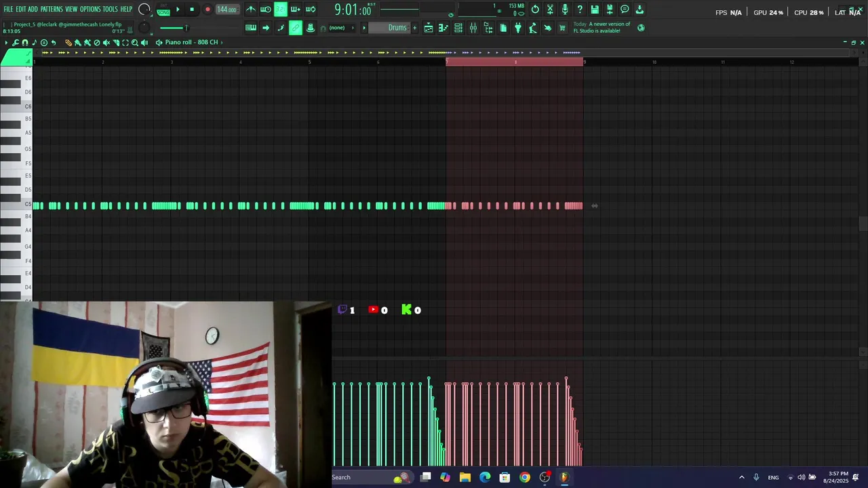Viewport: 868px width, 488px height.
Task: Arm recording with the record button
Action: [x=208, y=9]
